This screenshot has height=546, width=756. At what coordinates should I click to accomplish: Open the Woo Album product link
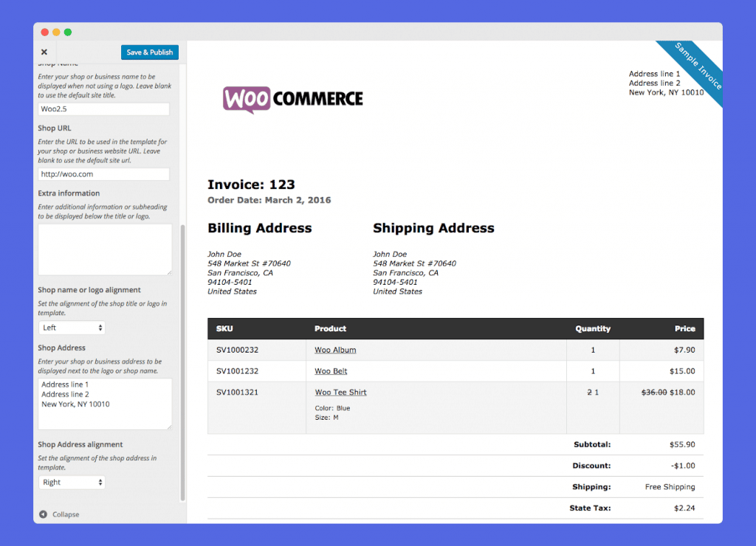pos(335,350)
